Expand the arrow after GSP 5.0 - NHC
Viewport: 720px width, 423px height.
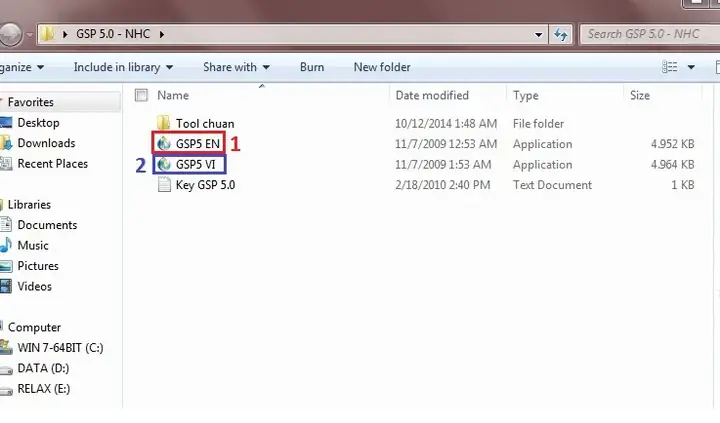pyautogui.click(x=162, y=34)
